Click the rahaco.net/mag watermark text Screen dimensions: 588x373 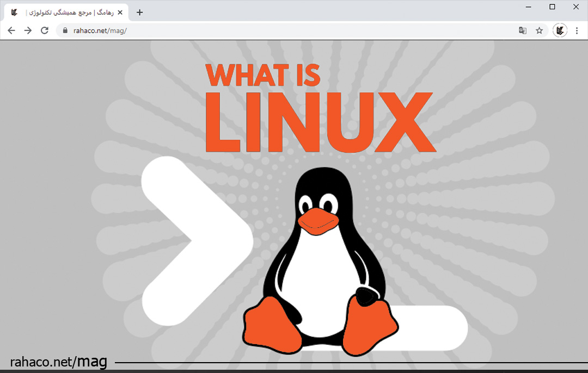point(58,362)
